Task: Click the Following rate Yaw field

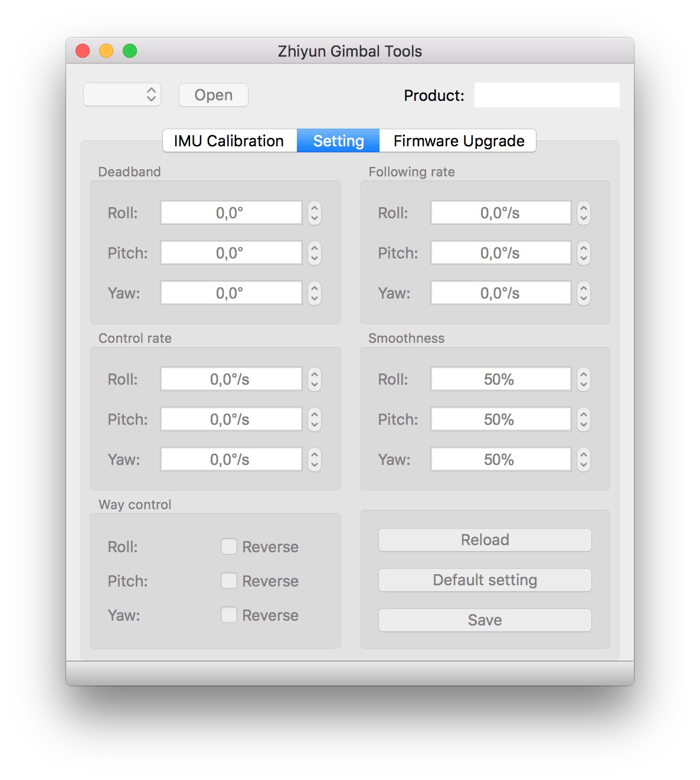Action: point(501,293)
